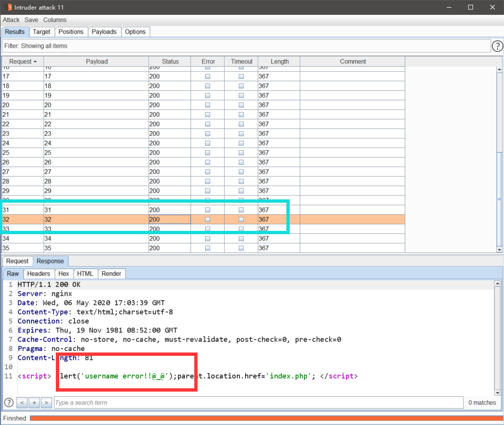Sort by the Comment column header
The width and height of the screenshot is (504, 425).
353,62
